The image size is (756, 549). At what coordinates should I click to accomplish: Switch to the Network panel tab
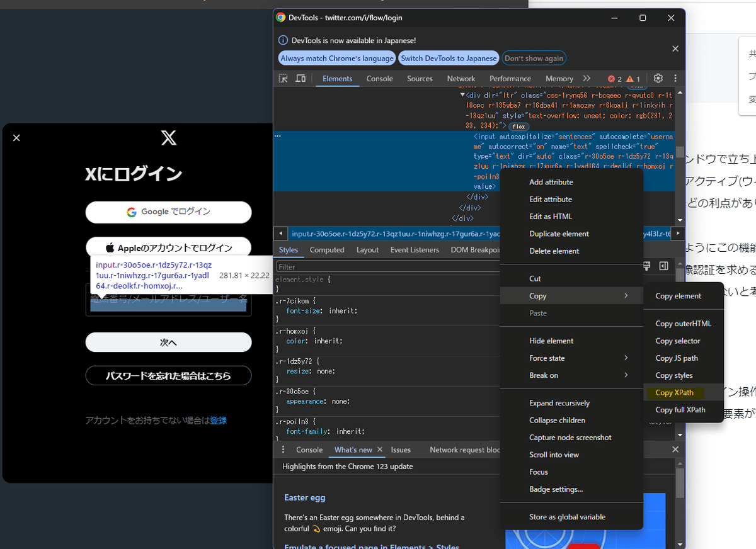click(x=461, y=79)
